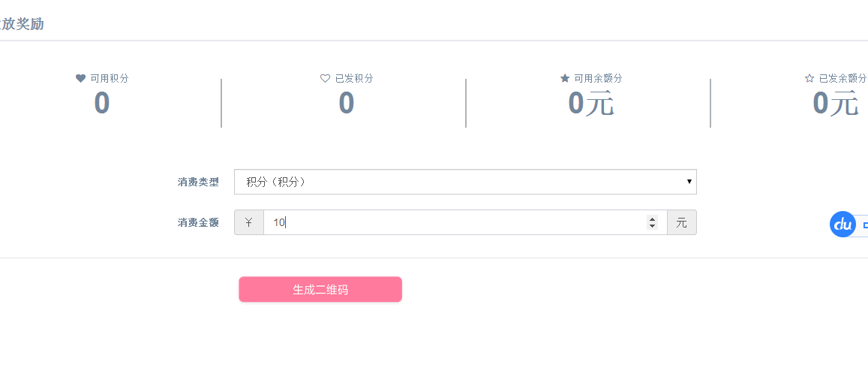Click the black dropdown arrow of 消费类型
This screenshot has height=368, width=868.
pos(689,182)
